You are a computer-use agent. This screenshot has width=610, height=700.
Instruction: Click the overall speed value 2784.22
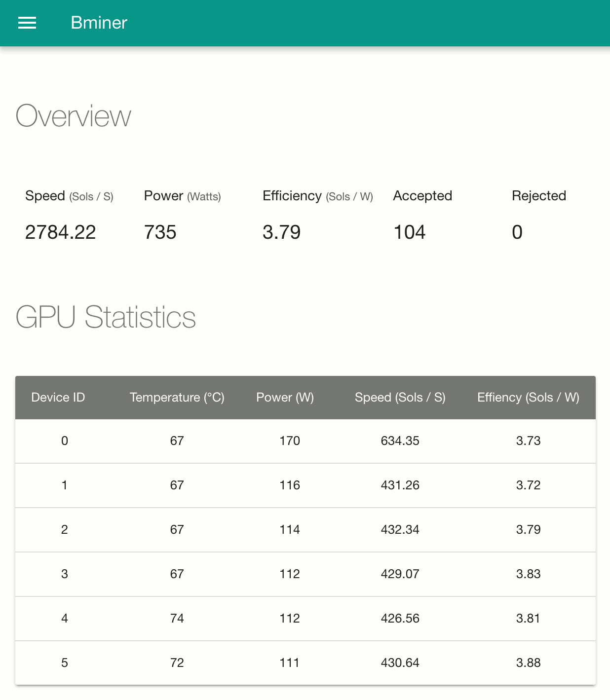(61, 232)
